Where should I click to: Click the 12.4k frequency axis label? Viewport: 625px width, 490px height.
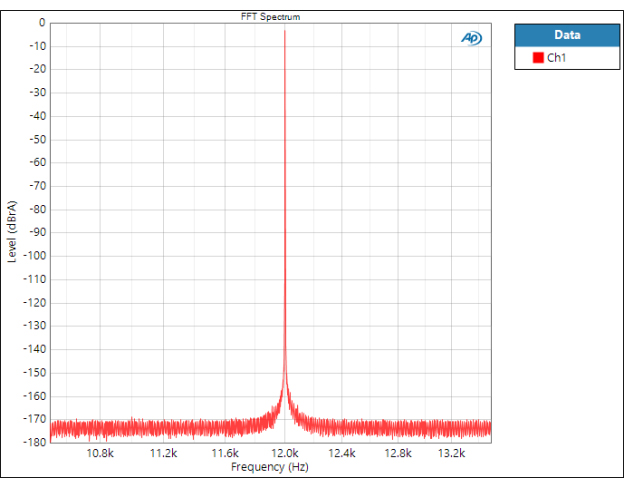342,453
